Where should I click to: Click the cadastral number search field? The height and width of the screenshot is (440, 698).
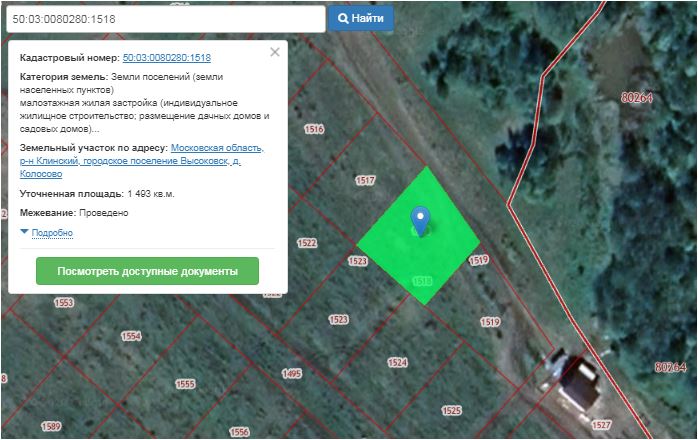164,19
